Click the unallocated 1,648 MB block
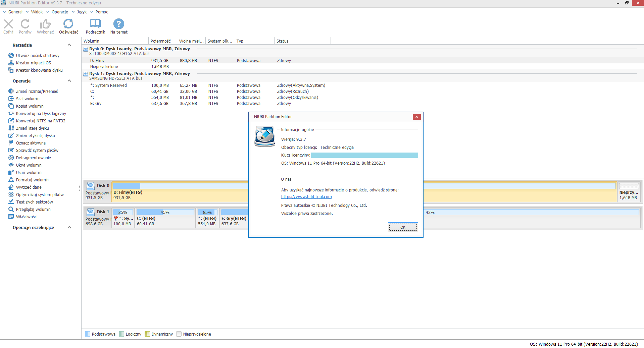The height and width of the screenshot is (348, 644). pos(629,192)
